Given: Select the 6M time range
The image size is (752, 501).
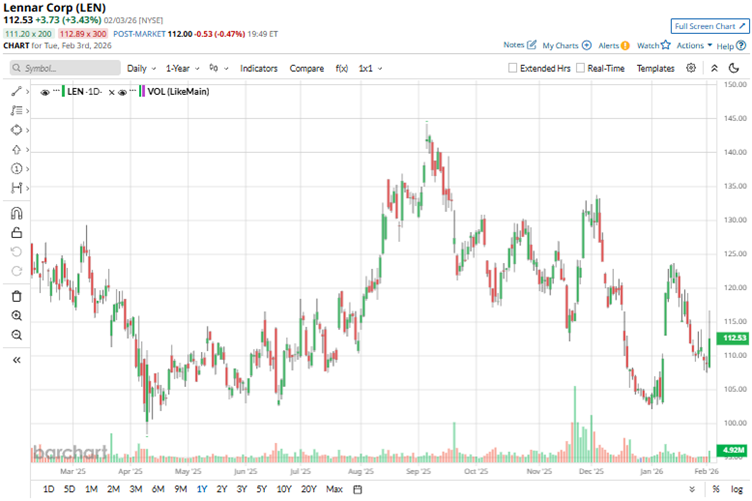Looking at the screenshot, I should point(158,489).
